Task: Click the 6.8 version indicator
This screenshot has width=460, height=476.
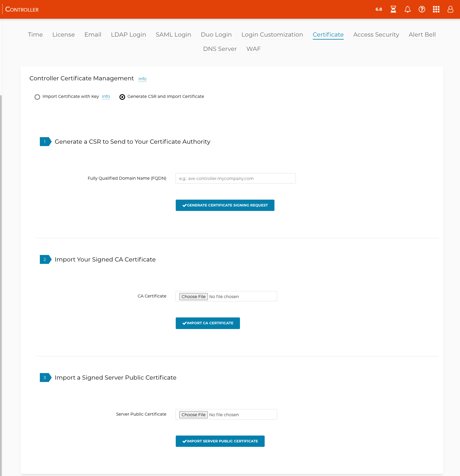Action: pos(379,10)
